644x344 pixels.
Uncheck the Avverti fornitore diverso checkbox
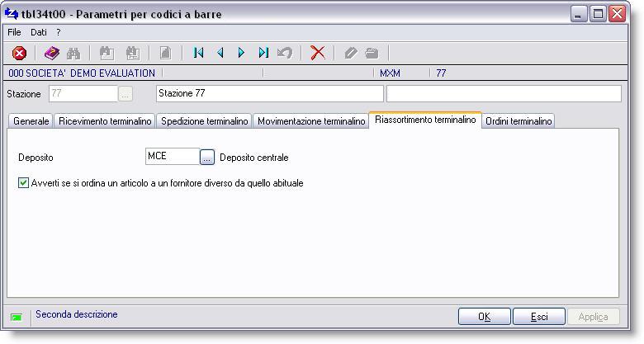point(23,183)
